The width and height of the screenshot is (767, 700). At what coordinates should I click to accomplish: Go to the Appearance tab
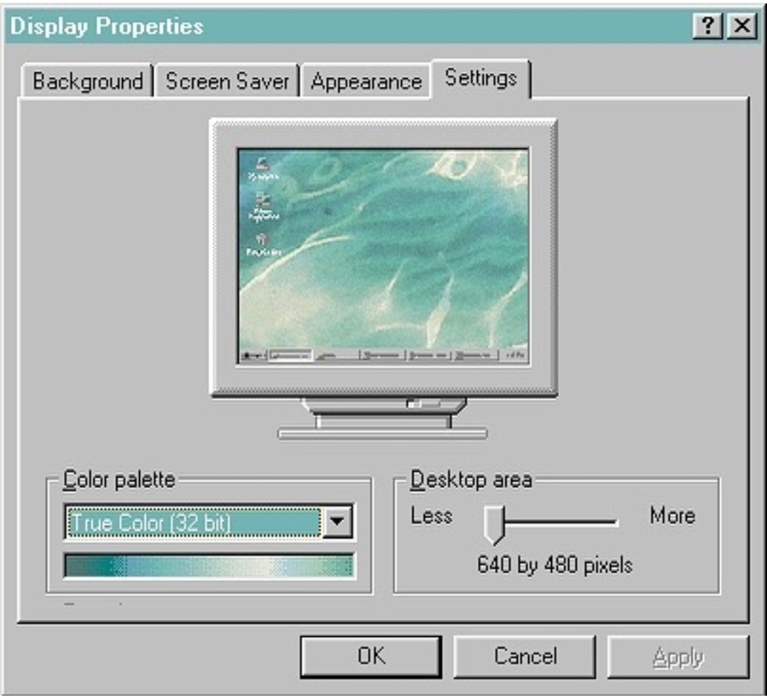tap(366, 81)
